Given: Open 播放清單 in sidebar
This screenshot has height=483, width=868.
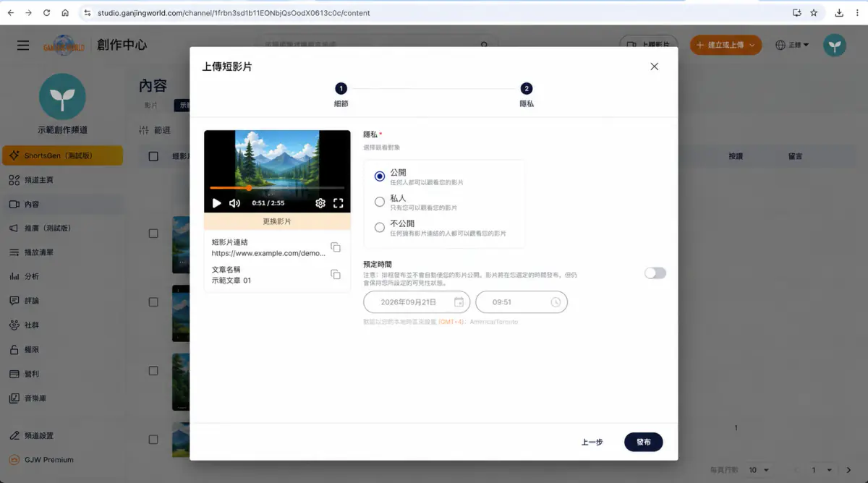Looking at the screenshot, I should (62, 252).
